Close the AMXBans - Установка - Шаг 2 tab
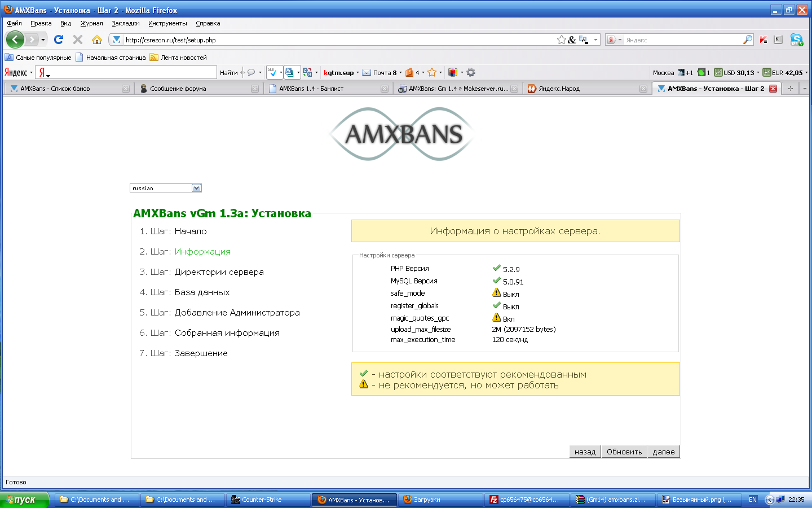This screenshot has width=812, height=508. click(x=773, y=89)
